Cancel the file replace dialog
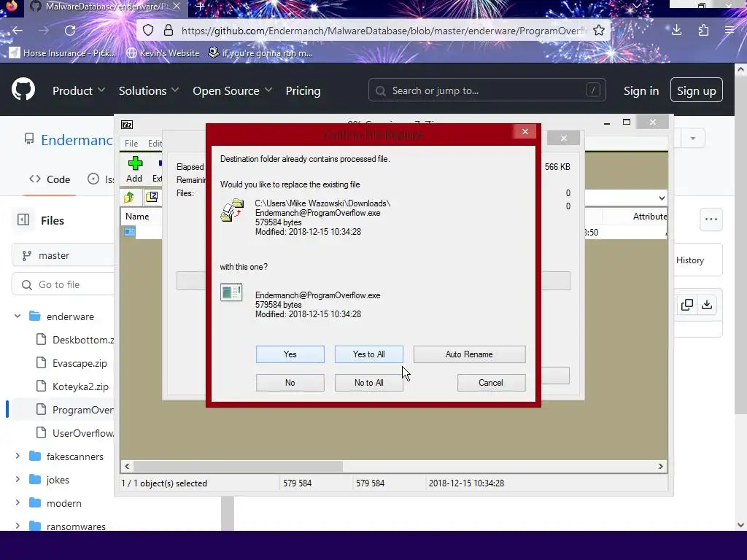 click(x=491, y=383)
